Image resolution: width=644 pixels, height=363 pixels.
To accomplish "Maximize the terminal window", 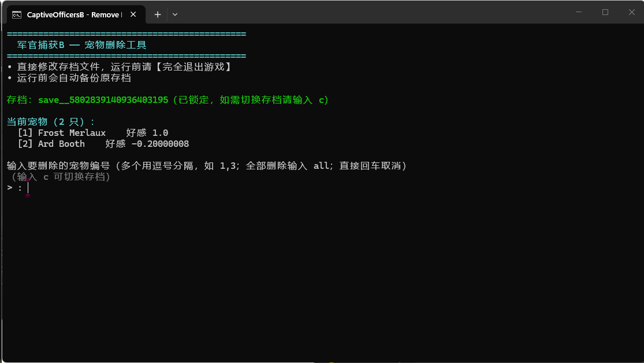I will [605, 12].
